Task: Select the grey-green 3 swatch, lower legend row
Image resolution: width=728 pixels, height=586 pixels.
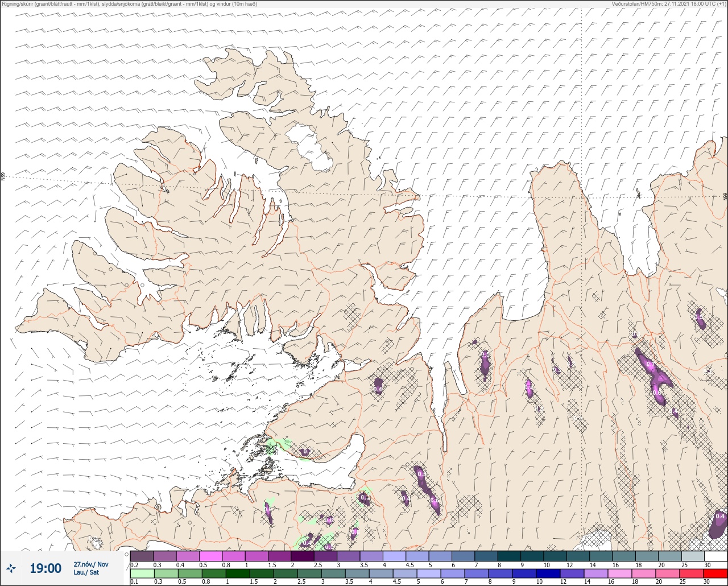Action: [333, 572]
